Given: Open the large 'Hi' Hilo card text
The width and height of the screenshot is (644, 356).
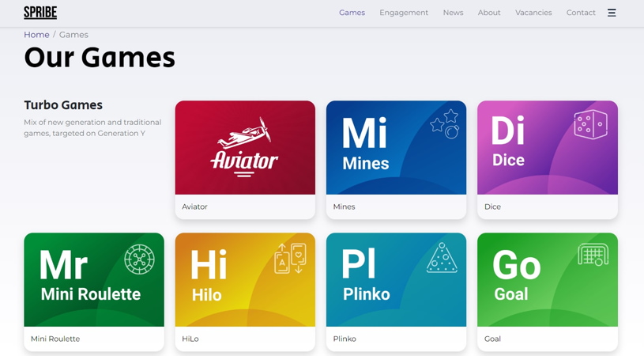Looking at the screenshot, I should 209,265.
